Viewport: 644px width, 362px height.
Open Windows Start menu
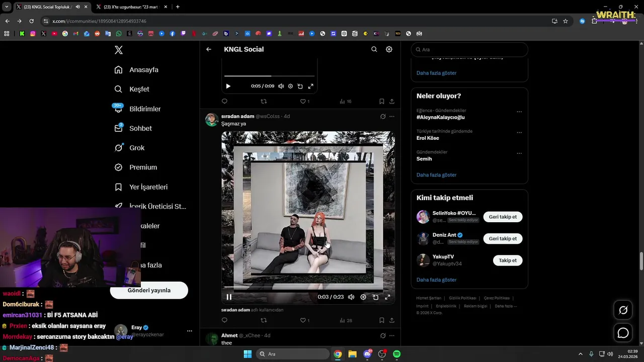tap(248, 354)
